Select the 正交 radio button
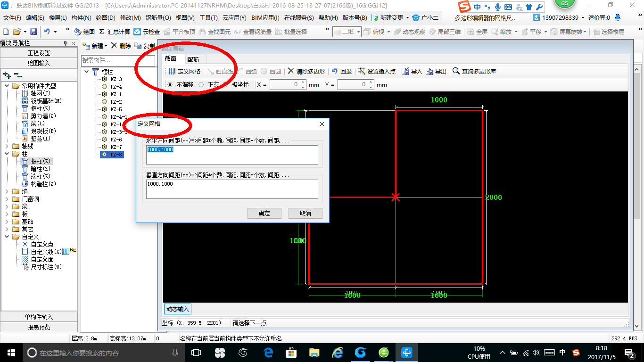This screenshot has height=362, width=644. point(201,84)
